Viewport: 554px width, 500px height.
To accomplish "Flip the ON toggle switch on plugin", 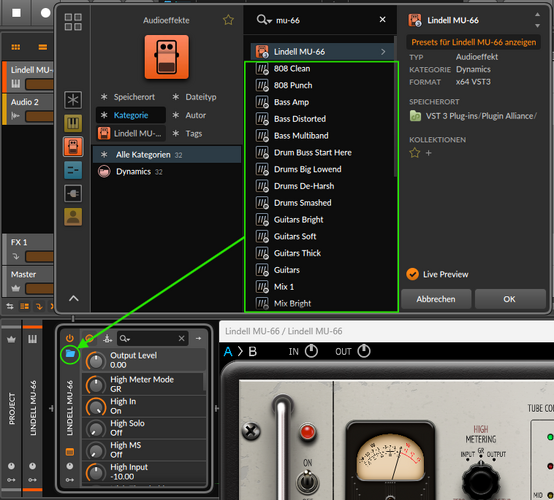I will point(307,481).
